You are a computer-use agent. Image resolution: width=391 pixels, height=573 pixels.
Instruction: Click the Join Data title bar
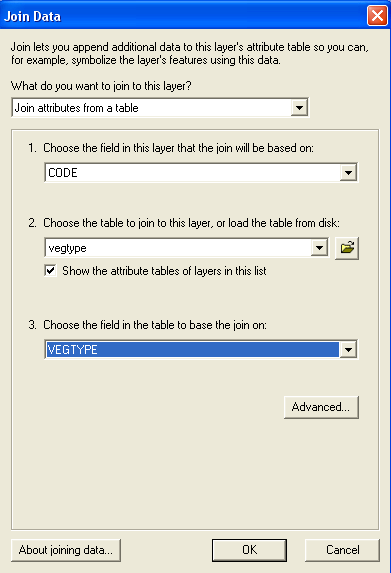point(183,16)
